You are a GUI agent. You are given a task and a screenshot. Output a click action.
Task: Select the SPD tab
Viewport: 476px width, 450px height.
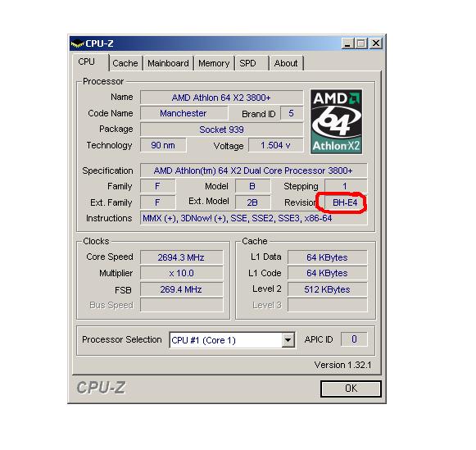(x=251, y=63)
